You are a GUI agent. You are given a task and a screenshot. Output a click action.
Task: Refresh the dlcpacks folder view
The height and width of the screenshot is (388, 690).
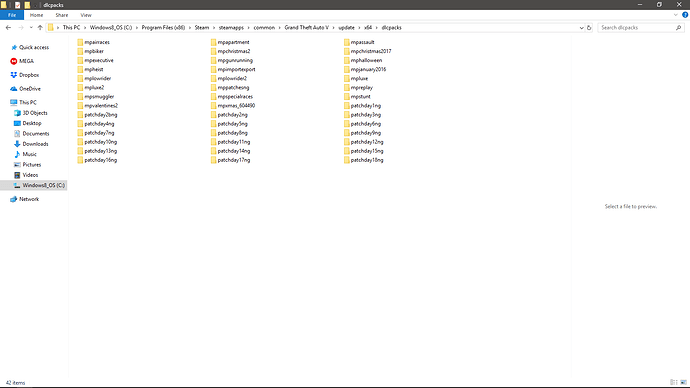click(x=589, y=28)
